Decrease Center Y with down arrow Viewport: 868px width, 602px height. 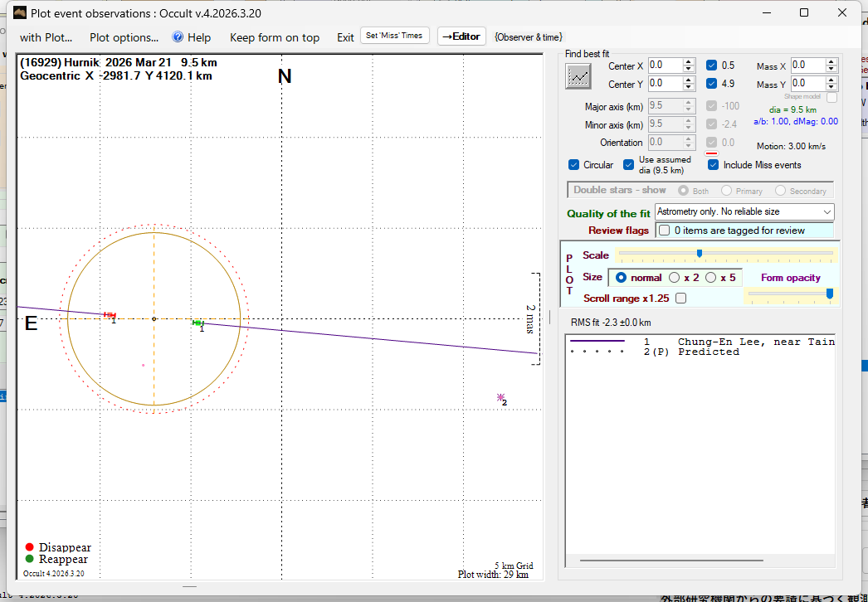click(689, 87)
